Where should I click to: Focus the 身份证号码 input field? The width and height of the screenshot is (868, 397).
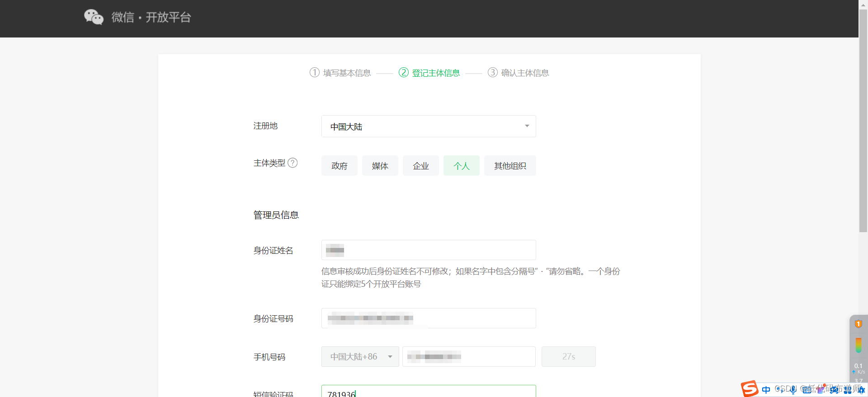(429, 318)
